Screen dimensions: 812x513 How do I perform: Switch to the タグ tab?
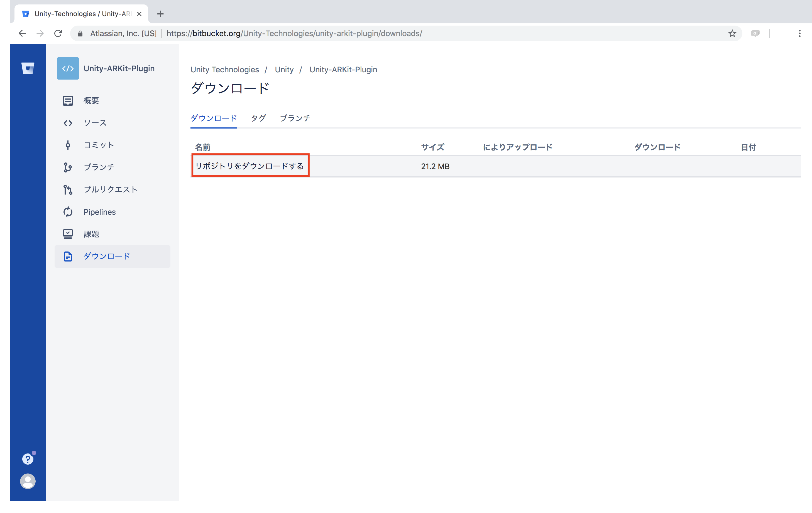[x=259, y=118]
